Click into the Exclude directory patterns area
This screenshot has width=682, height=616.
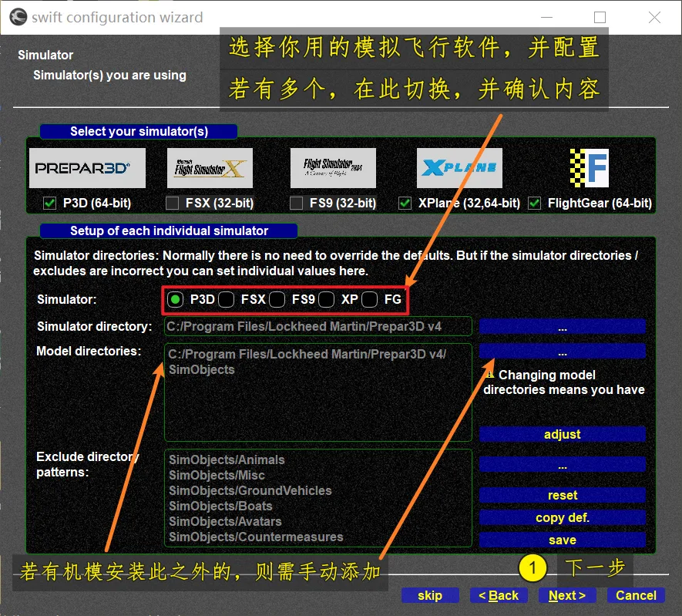click(318, 498)
